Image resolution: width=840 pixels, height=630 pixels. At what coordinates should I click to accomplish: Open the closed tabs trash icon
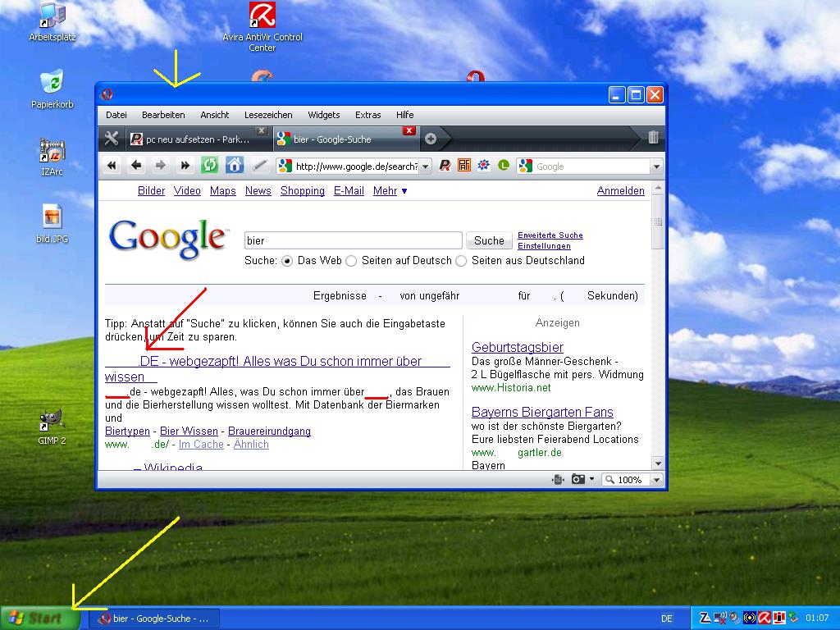coord(653,137)
